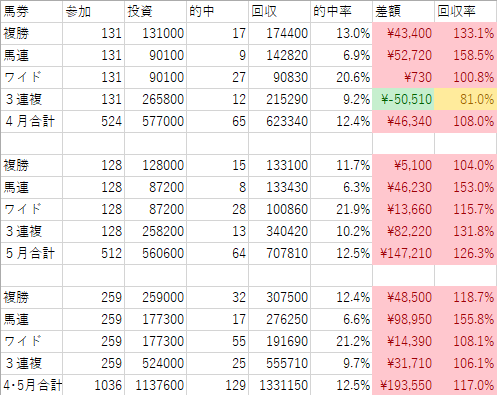Image resolution: width=497 pixels, height=395 pixels.
Task: Click the green ¥-50,510 cell
Action: tap(403, 99)
